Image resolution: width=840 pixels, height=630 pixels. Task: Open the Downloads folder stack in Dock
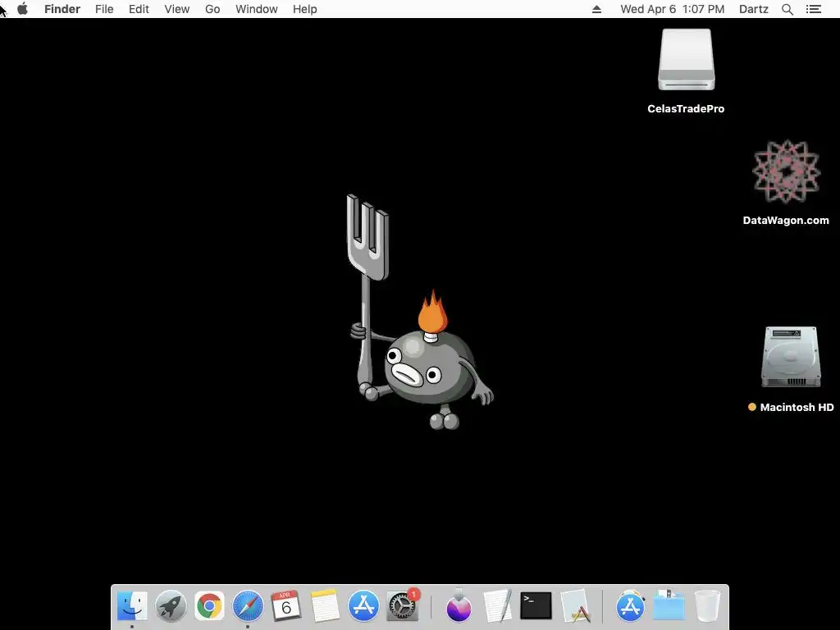[x=669, y=606]
